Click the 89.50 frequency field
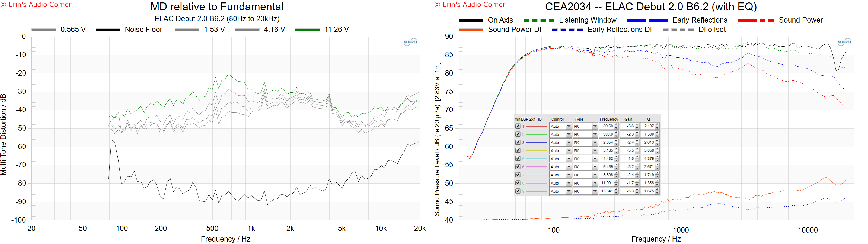The height and width of the screenshot is (244, 868). click(607, 126)
